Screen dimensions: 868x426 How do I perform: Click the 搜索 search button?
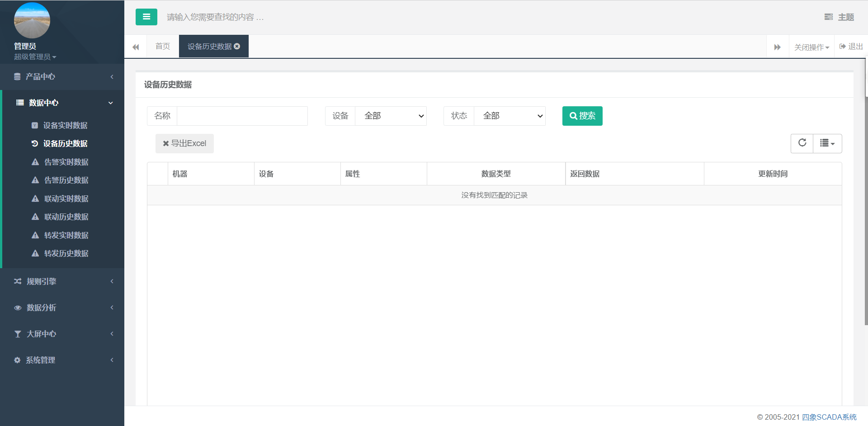coord(582,116)
